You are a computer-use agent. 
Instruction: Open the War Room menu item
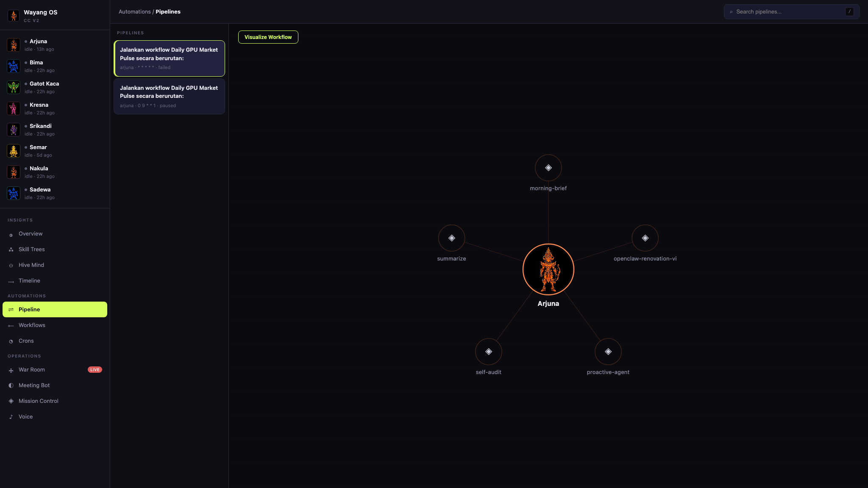[x=55, y=370]
